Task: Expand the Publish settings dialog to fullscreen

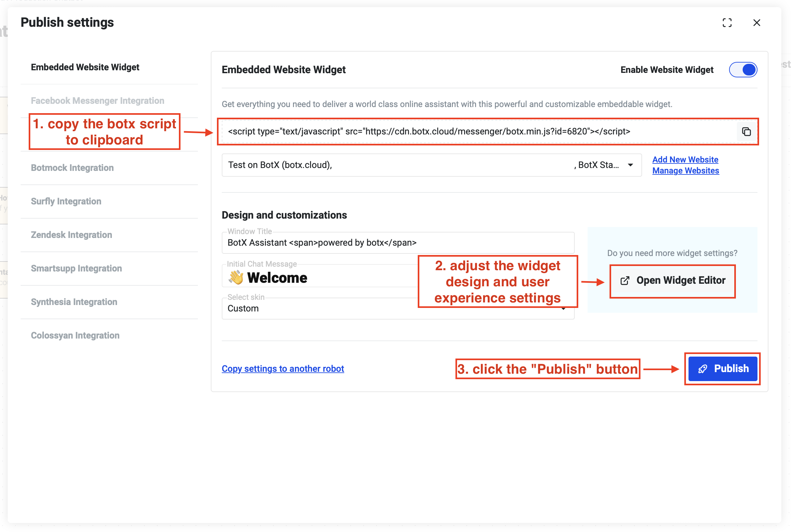Action: pos(727,22)
